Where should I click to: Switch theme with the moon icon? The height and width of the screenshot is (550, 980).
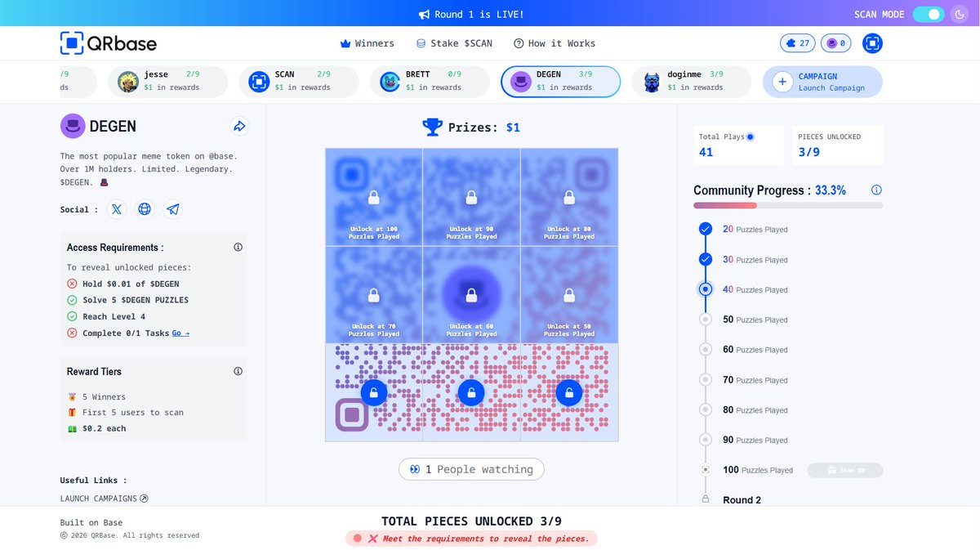(x=960, y=14)
